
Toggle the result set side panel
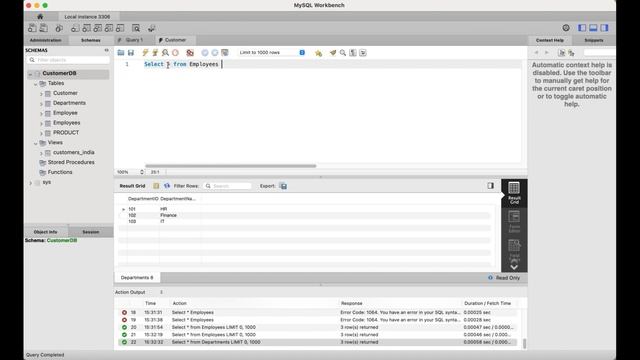point(491,186)
